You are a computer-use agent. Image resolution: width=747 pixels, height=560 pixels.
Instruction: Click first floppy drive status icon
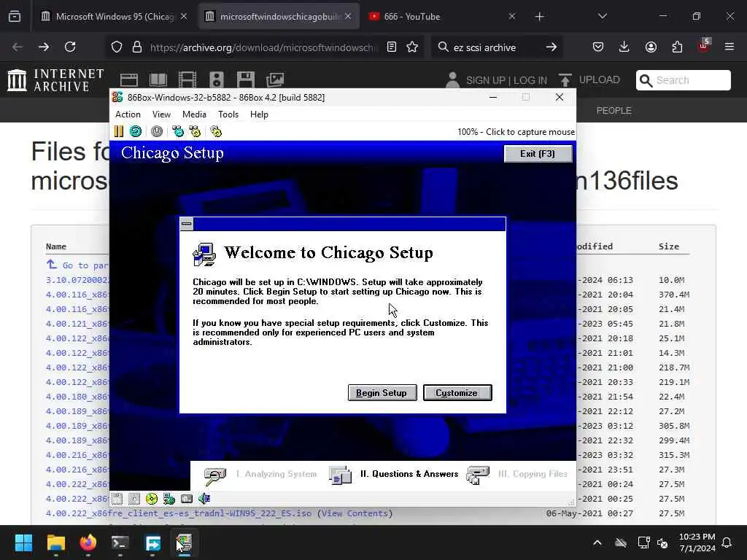pyautogui.click(x=117, y=499)
